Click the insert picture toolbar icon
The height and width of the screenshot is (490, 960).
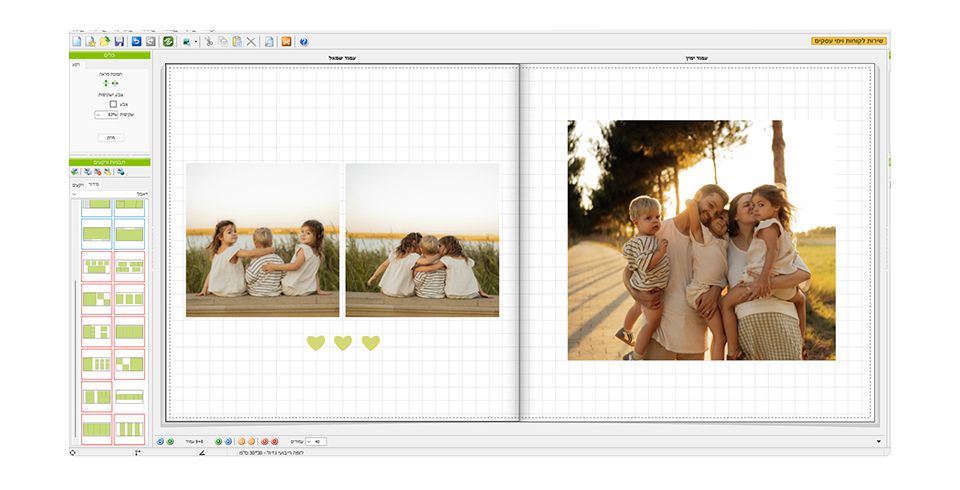(186, 42)
